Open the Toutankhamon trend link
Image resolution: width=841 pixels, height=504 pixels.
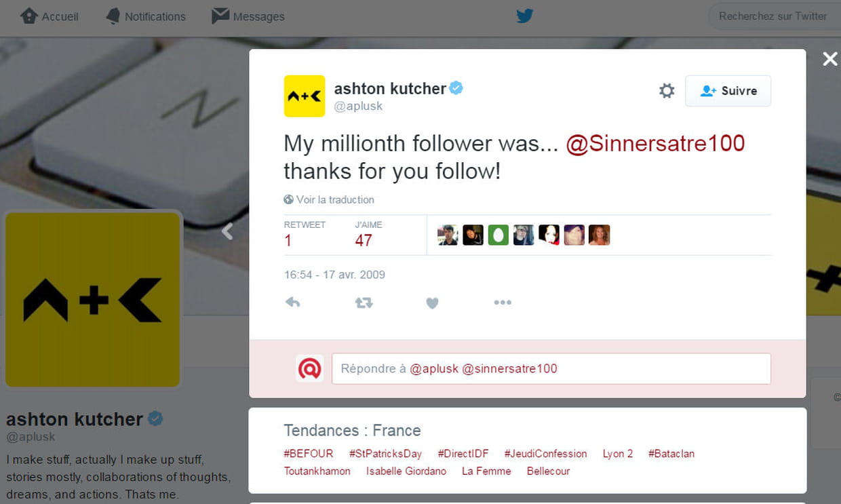click(317, 471)
